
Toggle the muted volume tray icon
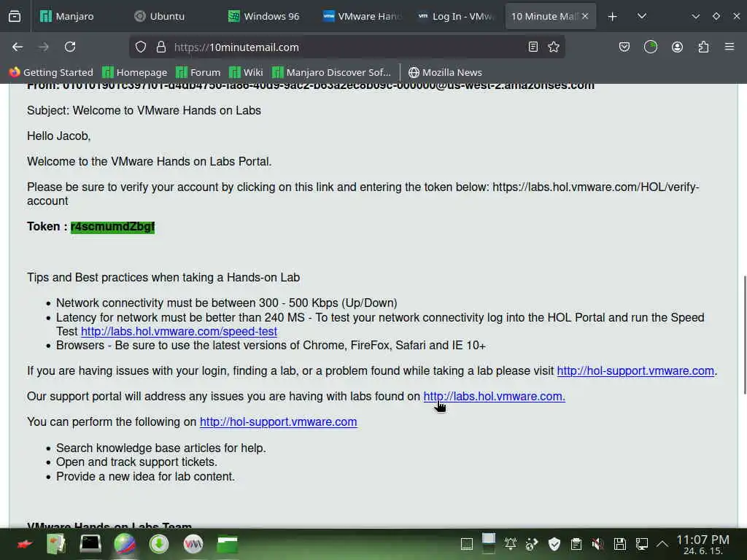point(597,544)
